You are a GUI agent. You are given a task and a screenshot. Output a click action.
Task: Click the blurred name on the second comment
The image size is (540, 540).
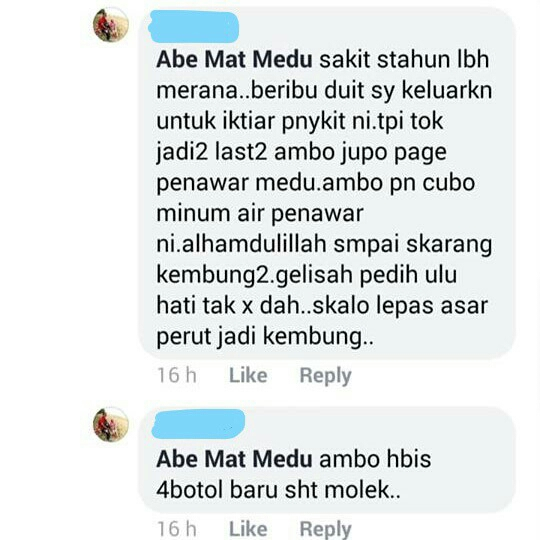[198, 424]
